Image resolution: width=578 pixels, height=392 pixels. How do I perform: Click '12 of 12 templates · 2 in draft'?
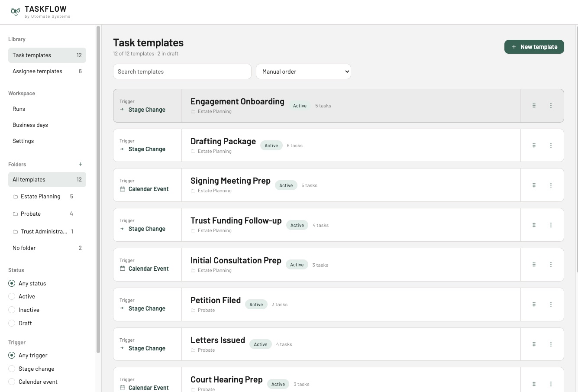pos(145,54)
